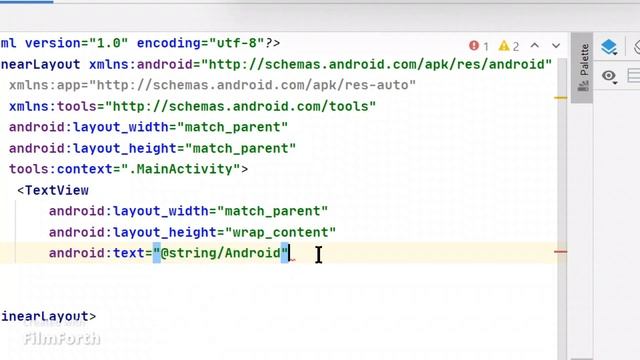The image size is (640, 360).
Task: Open the design surface layers dropdown
Action: pos(609,47)
